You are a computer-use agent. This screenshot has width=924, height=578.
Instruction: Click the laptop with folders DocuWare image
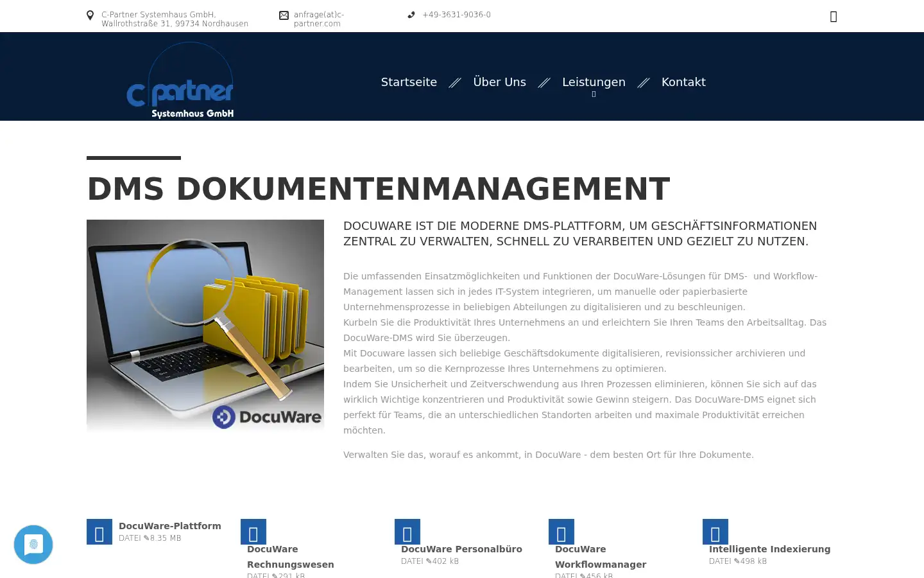(x=205, y=327)
